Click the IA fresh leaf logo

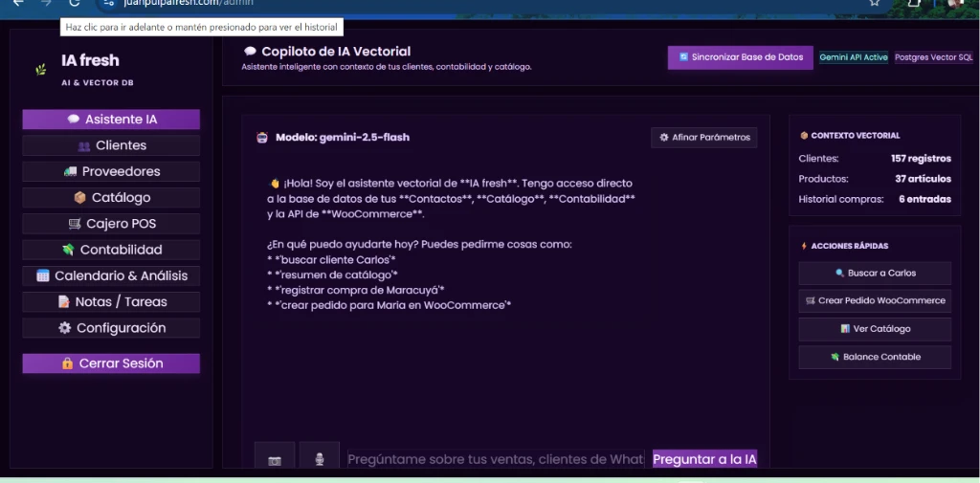click(x=40, y=70)
